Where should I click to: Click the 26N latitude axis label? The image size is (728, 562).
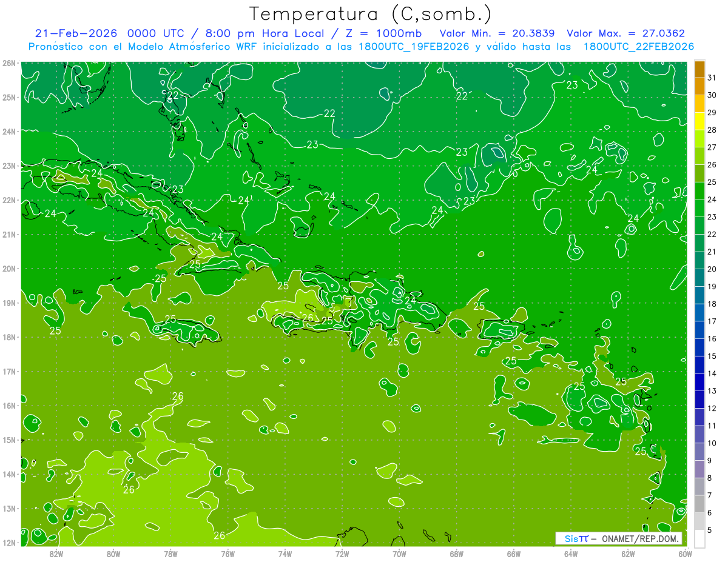(x=8, y=63)
